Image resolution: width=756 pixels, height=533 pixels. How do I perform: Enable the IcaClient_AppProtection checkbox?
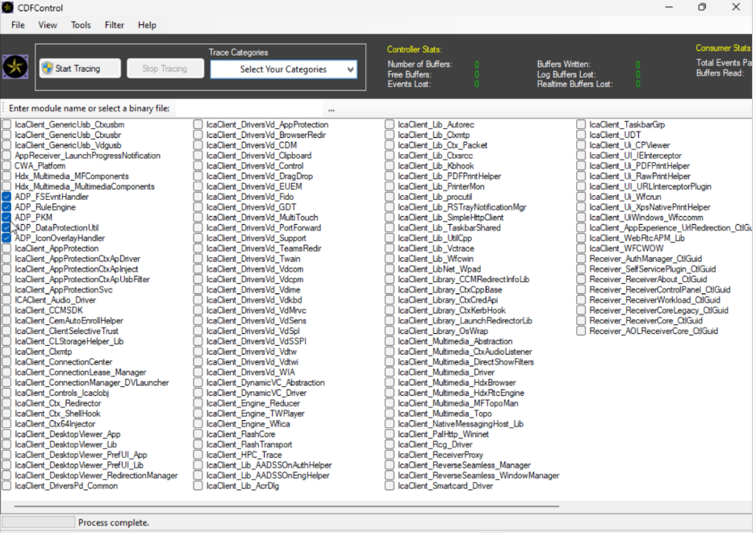[x=6, y=249]
